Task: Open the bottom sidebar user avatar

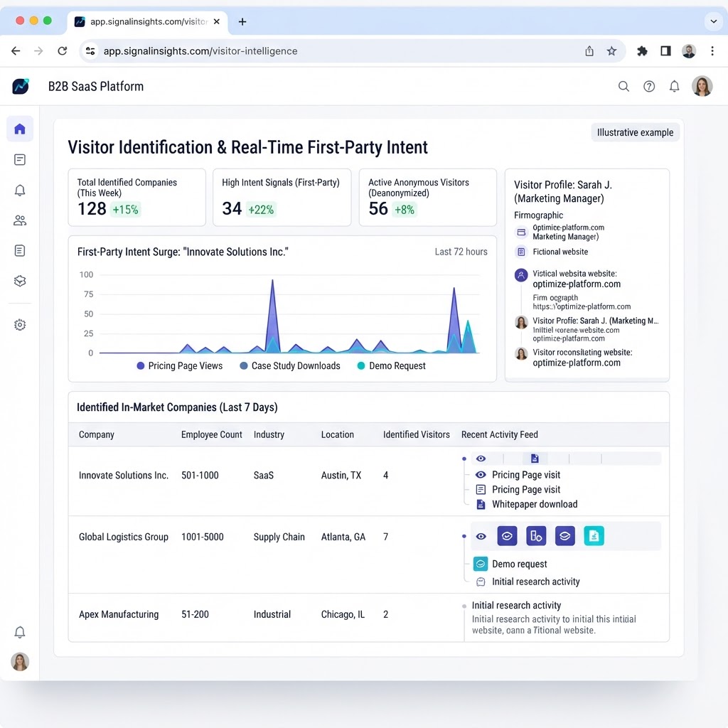Action: tap(19, 662)
